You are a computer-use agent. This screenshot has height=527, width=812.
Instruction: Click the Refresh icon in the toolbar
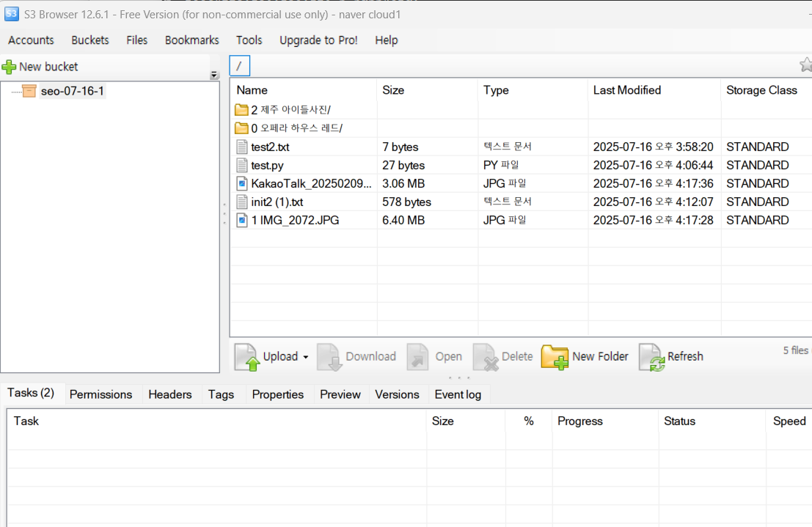click(x=652, y=357)
